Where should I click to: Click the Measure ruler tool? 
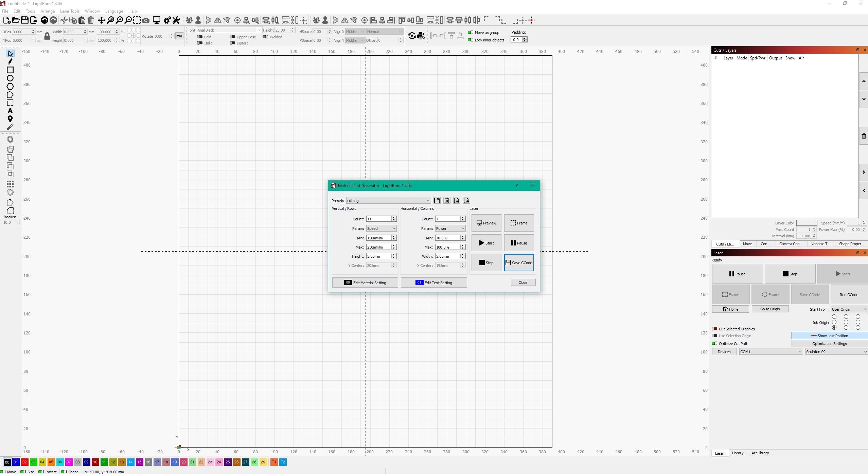[10, 127]
